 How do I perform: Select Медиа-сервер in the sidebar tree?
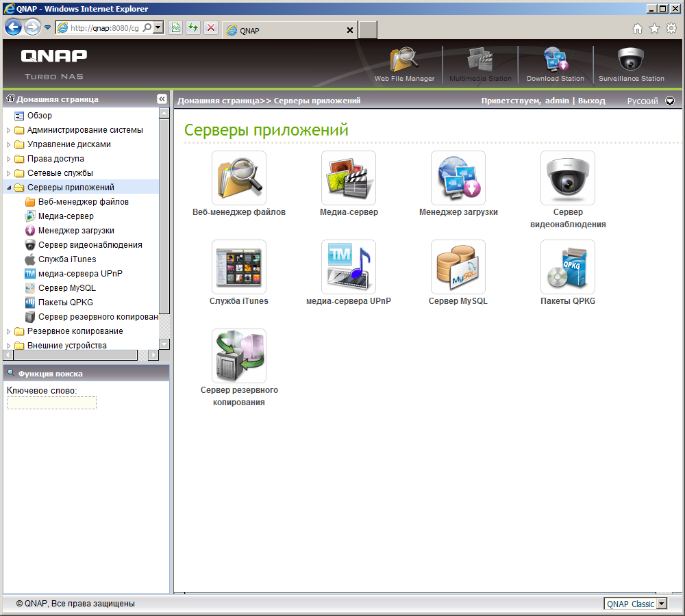coord(66,216)
